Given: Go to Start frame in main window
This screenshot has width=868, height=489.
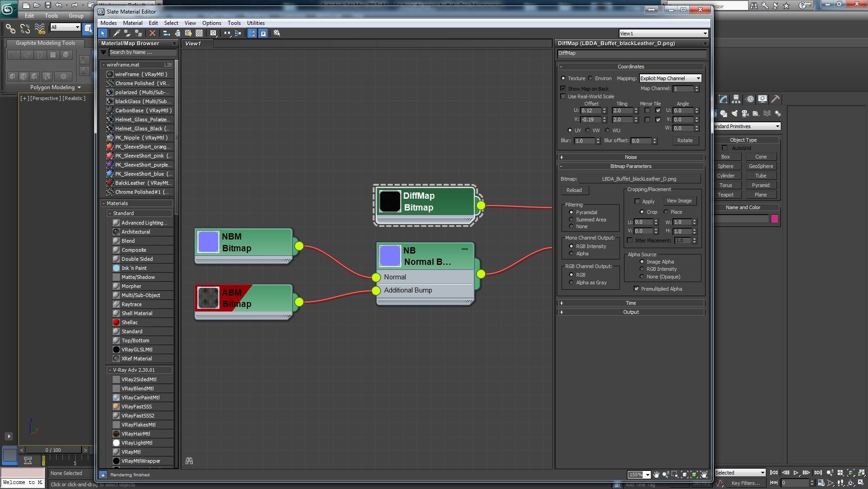Looking at the screenshot, I should click(774, 473).
